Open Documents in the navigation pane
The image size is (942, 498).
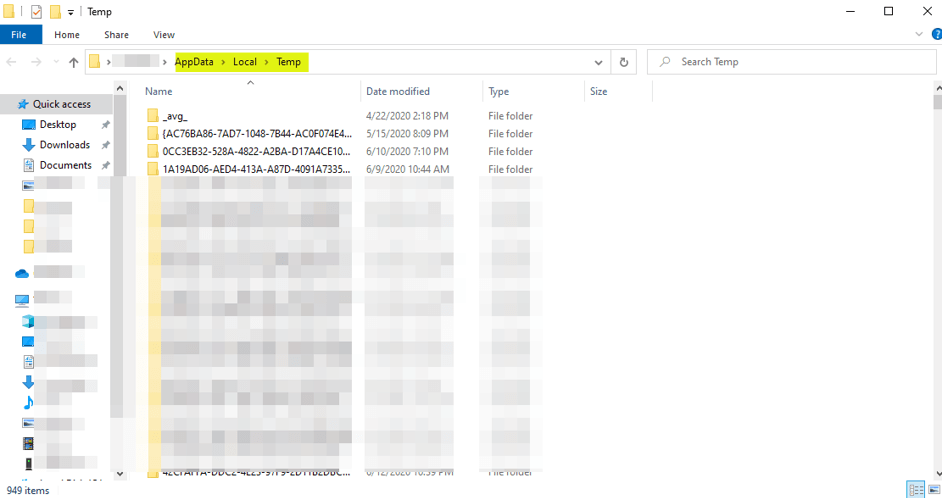pos(65,165)
